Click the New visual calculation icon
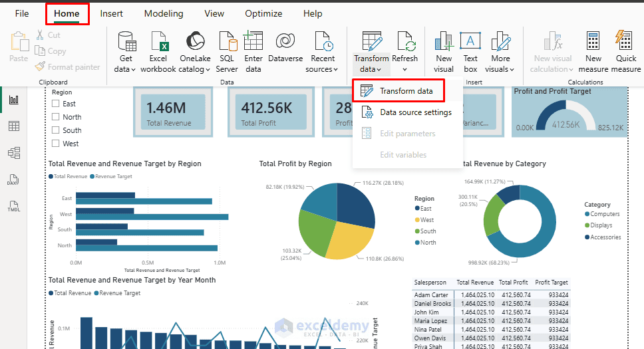This screenshot has width=644, height=349. 553,41
